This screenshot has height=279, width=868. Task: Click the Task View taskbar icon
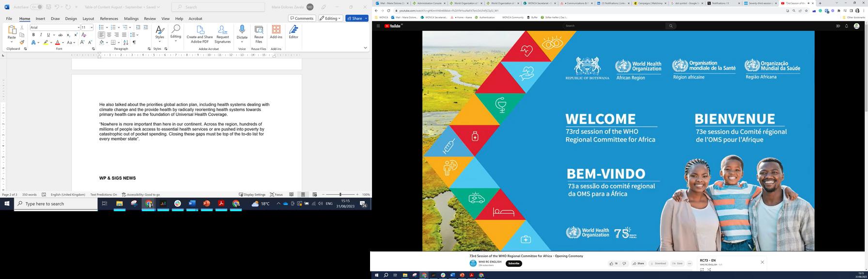(x=104, y=204)
